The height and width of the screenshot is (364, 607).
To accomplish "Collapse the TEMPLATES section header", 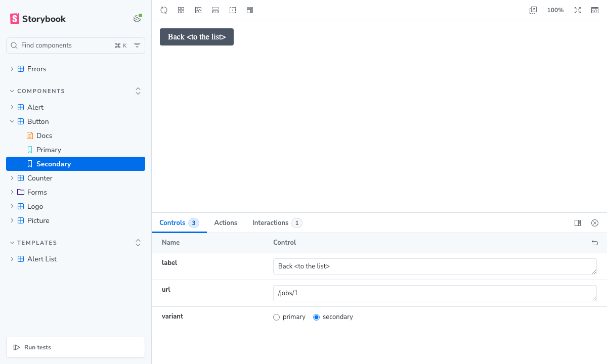I will (33, 243).
